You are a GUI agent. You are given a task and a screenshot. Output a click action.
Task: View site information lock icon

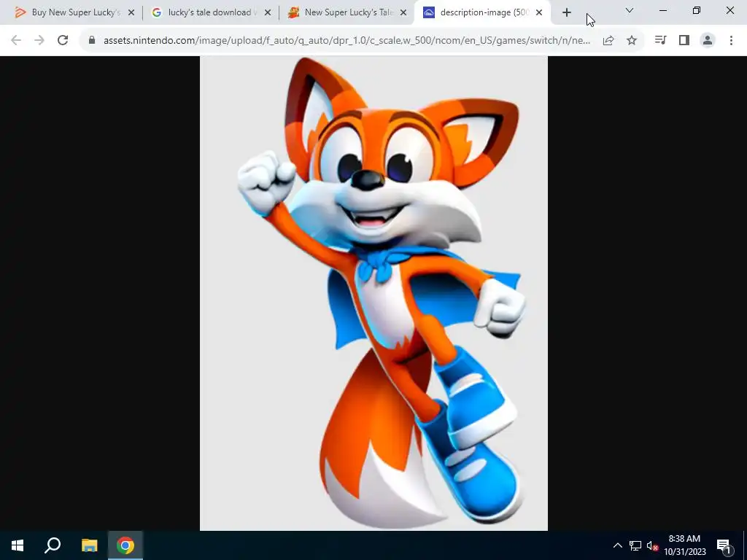pyautogui.click(x=92, y=41)
